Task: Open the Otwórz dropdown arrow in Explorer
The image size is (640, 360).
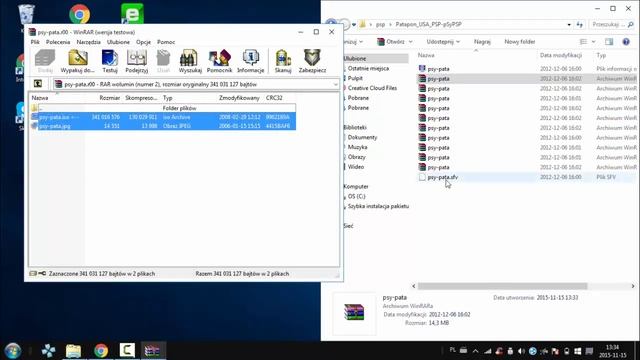Action: tap(410, 42)
